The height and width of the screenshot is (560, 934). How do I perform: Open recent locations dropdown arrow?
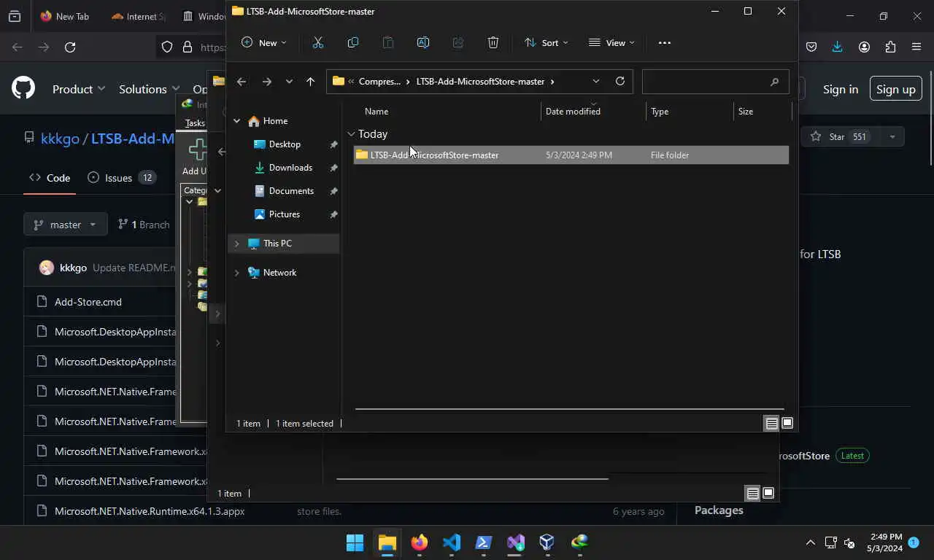tap(289, 82)
